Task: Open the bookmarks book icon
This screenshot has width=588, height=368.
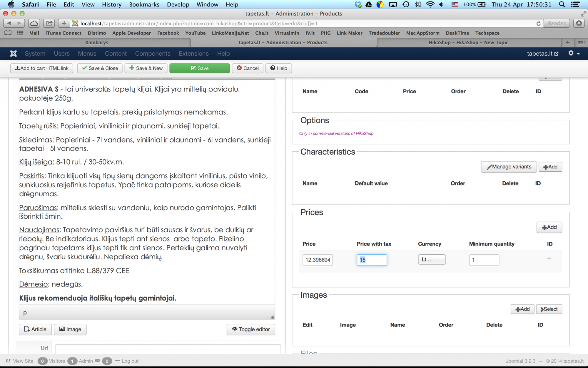Action: (8, 33)
